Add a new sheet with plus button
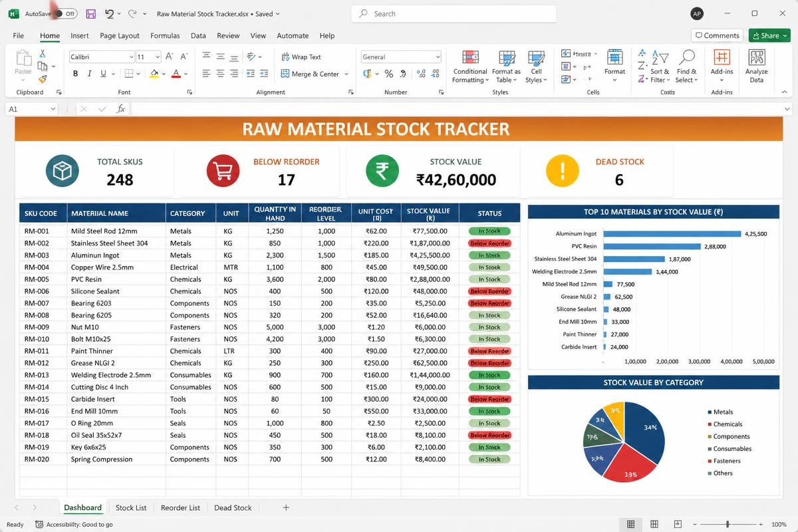This screenshot has width=798, height=532. click(286, 507)
